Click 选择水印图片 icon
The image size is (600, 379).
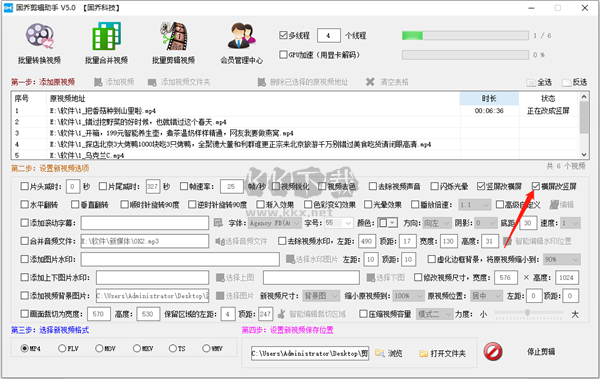(x=290, y=259)
